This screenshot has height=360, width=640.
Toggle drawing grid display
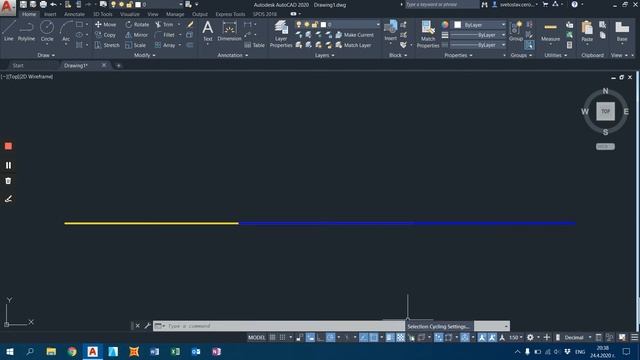point(272,338)
